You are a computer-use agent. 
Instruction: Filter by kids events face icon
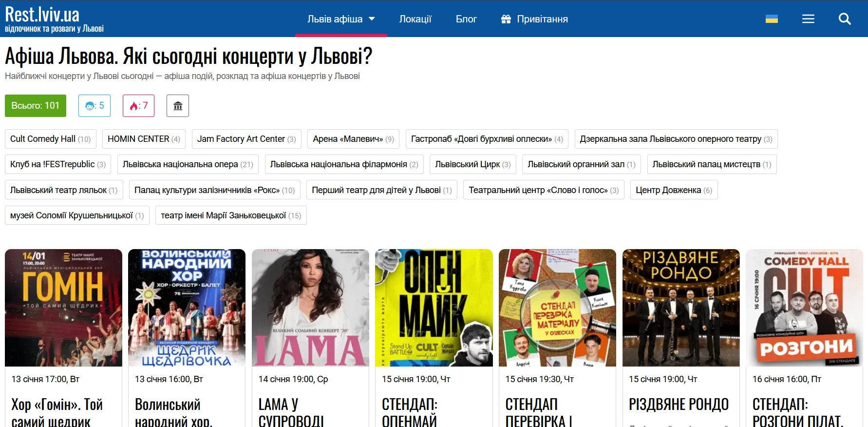(x=94, y=106)
